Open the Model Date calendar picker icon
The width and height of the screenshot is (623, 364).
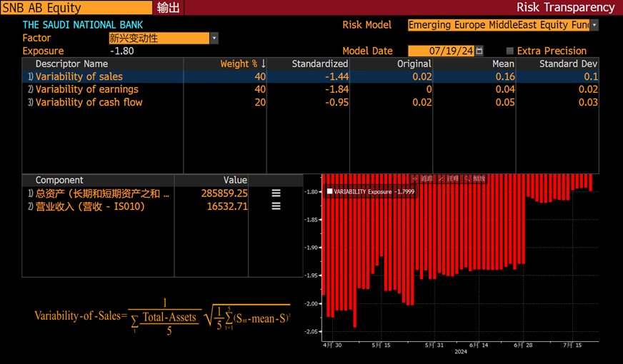point(479,51)
